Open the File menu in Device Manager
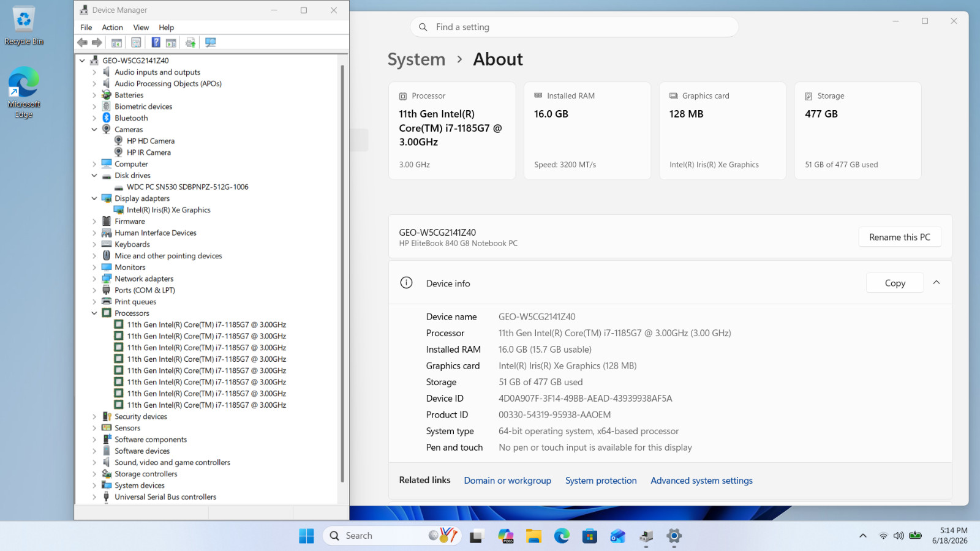This screenshot has width=980, height=551. (86, 27)
